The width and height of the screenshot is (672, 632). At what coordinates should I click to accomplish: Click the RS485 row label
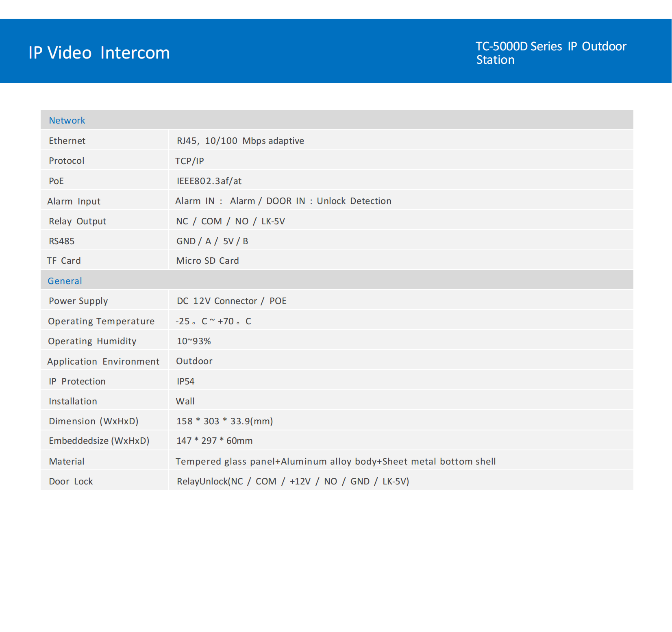61,241
